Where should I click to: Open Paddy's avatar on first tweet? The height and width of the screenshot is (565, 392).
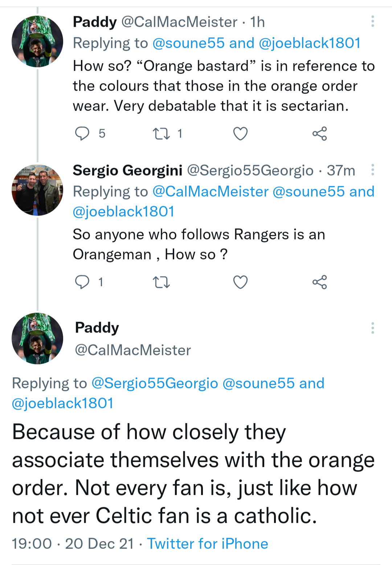[37, 41]
